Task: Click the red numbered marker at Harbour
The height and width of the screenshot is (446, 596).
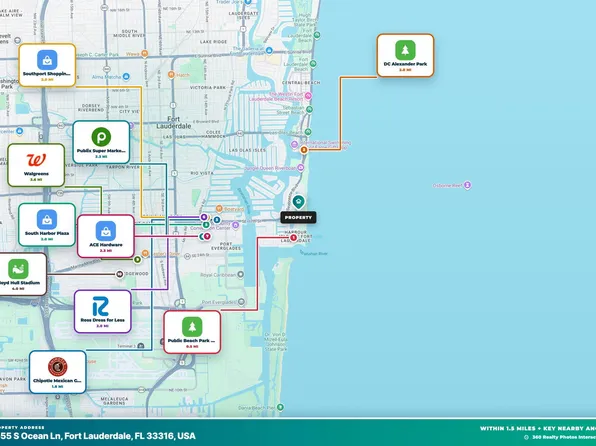Action: pos(293,238)
